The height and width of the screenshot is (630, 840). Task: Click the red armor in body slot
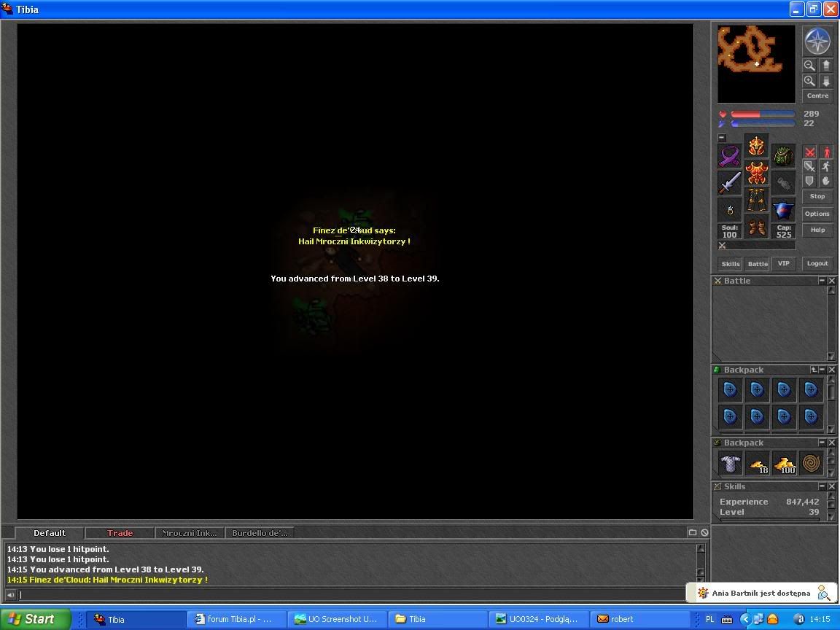(x=756, y=173)
